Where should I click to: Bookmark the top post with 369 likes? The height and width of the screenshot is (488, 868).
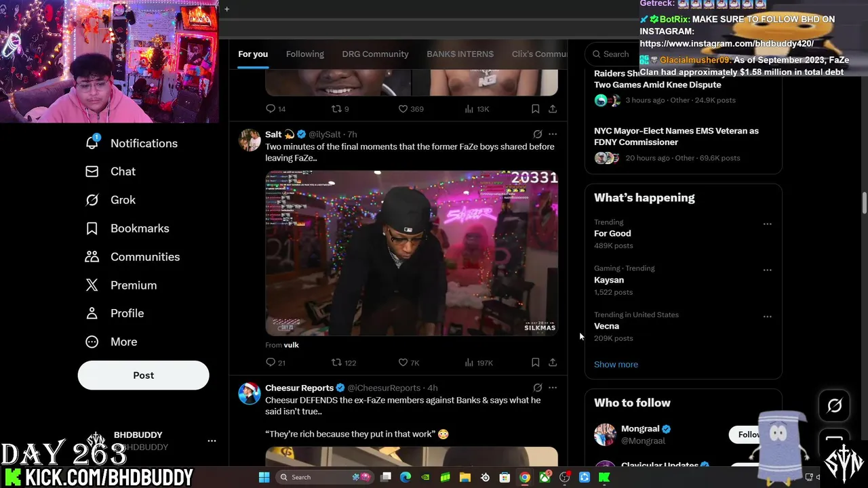coord(535,108)
